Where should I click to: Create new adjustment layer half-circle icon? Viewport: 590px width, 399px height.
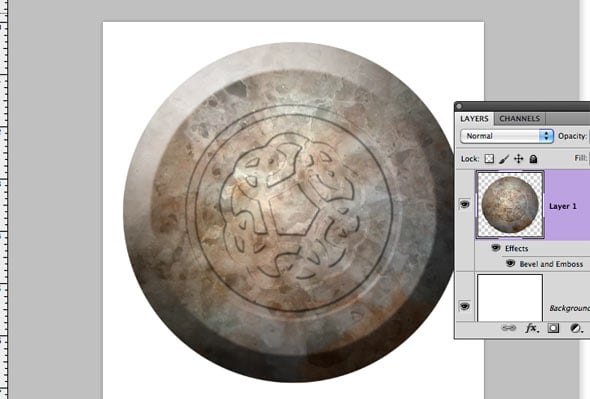(576, 328)
